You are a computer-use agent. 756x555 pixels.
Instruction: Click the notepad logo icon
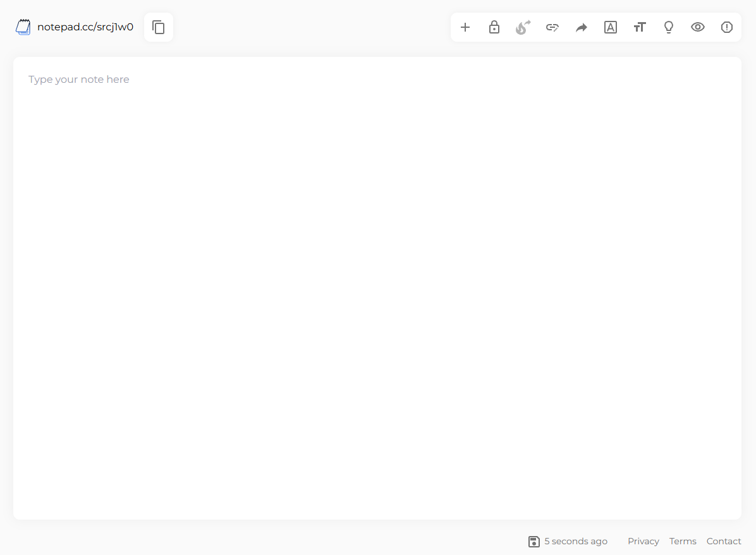[23, 27]
